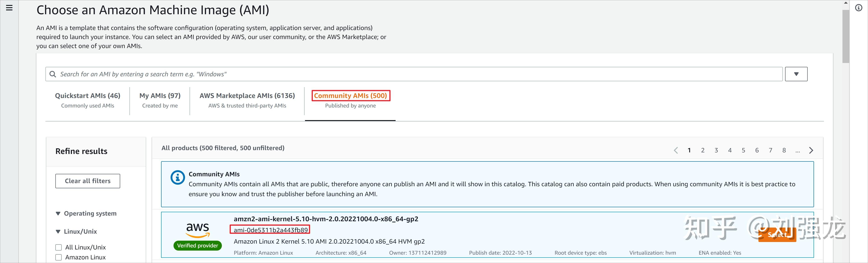
Task: Click the Clear all filters button
Action: 88,181
